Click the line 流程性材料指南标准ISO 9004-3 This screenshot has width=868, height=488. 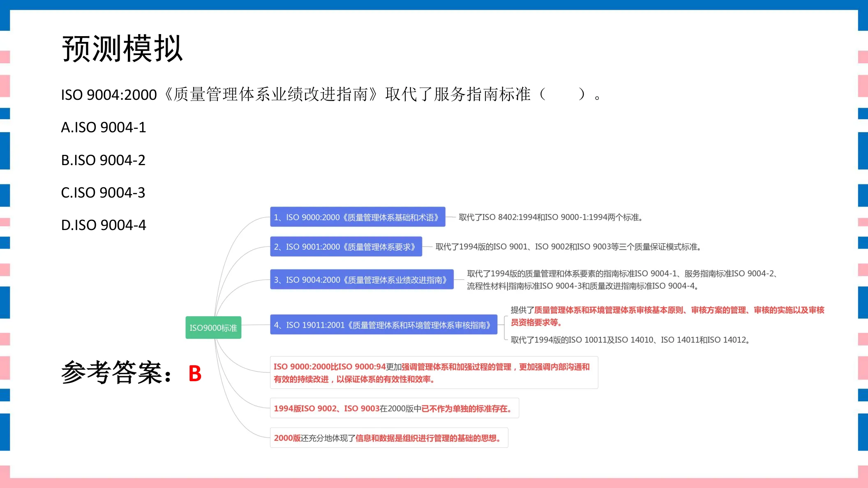583,286
